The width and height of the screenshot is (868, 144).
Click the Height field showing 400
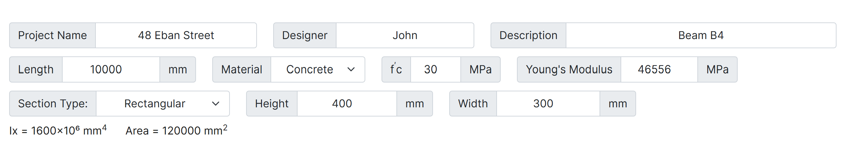click(347, 104)
